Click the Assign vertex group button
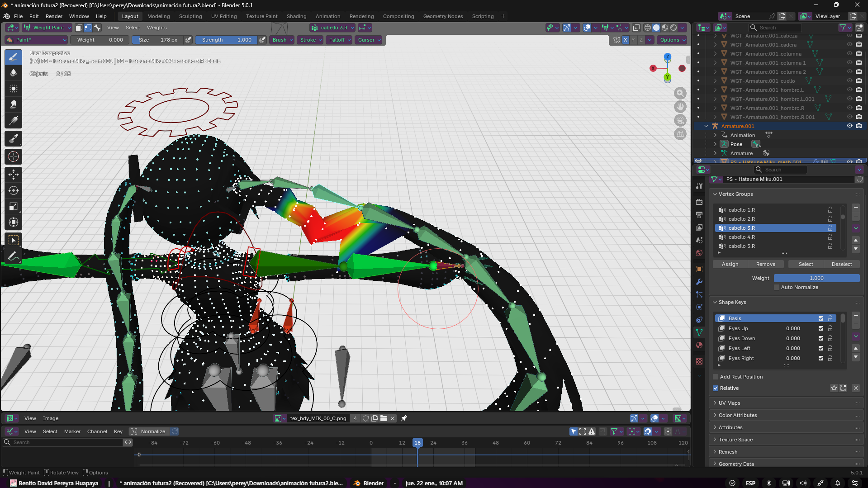Image resolution: width=868 pixels, height=488 pixels. [730, 264]
